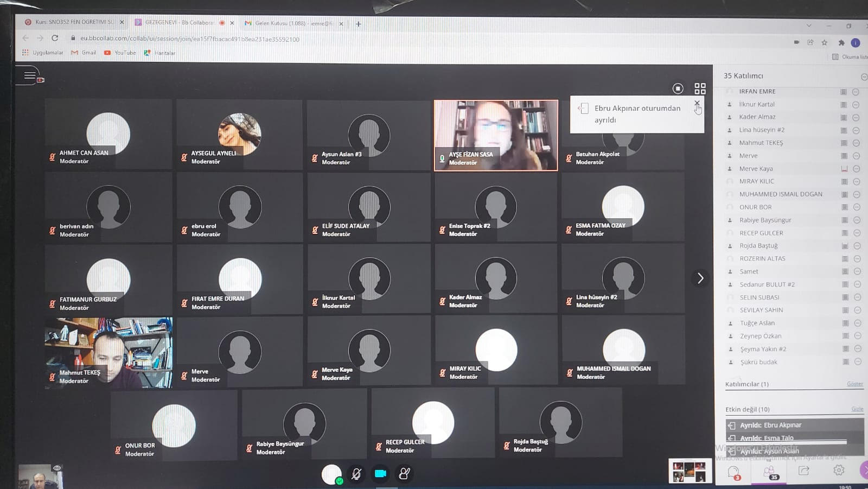The height and width of the screenshot is (489, 868).
Task: Toggle raise hand button
Action: pyautogui.click(x=405, y=474)
